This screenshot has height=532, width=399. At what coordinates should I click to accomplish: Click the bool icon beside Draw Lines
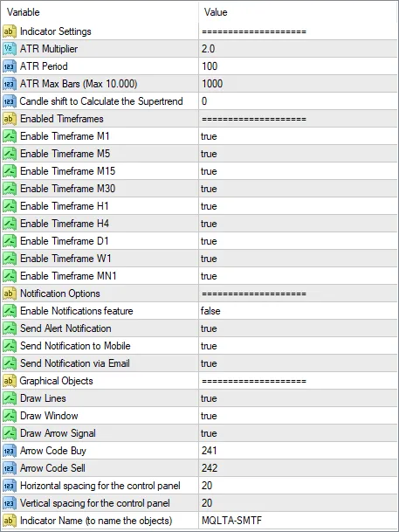pos(10,398)
